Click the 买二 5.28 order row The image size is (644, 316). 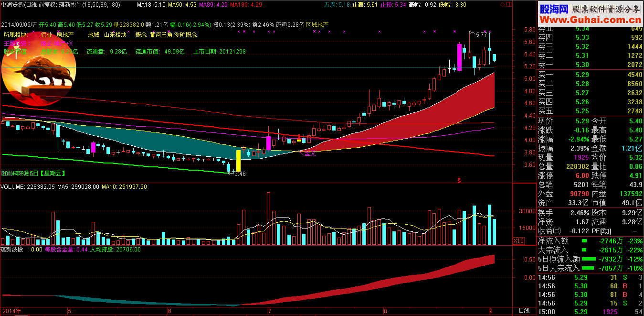[x=590, y=84]
